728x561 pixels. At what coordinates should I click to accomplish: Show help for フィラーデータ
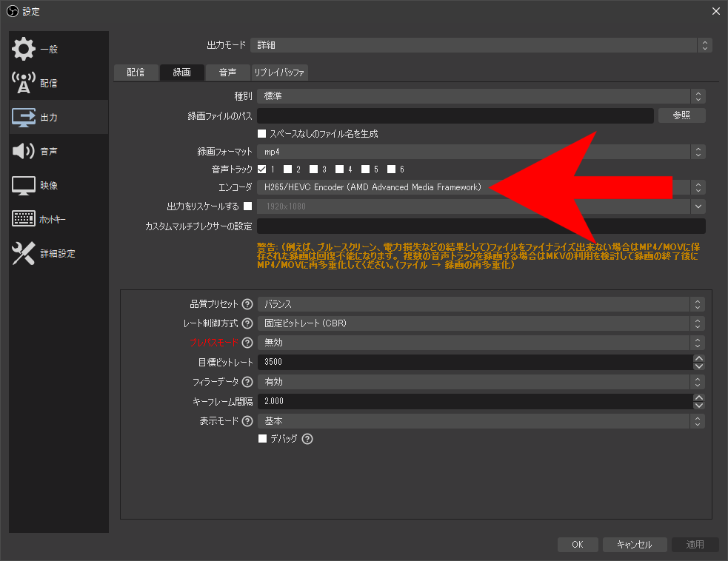point(247,382)
